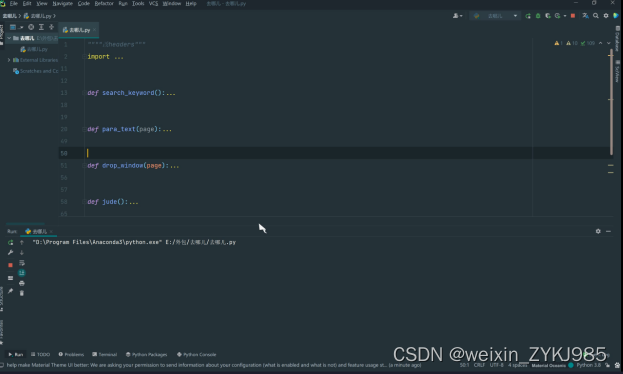This screenshot has width=623, height=374.
Task: Print the console output
Action: [x=22, y=283]
